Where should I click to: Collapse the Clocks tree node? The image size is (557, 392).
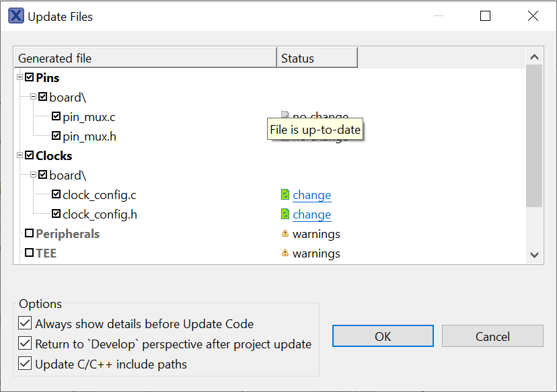20,155
